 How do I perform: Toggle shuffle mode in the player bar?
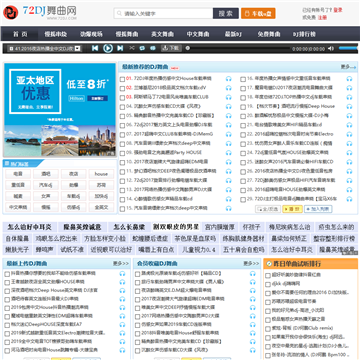[x=132, y=48]
